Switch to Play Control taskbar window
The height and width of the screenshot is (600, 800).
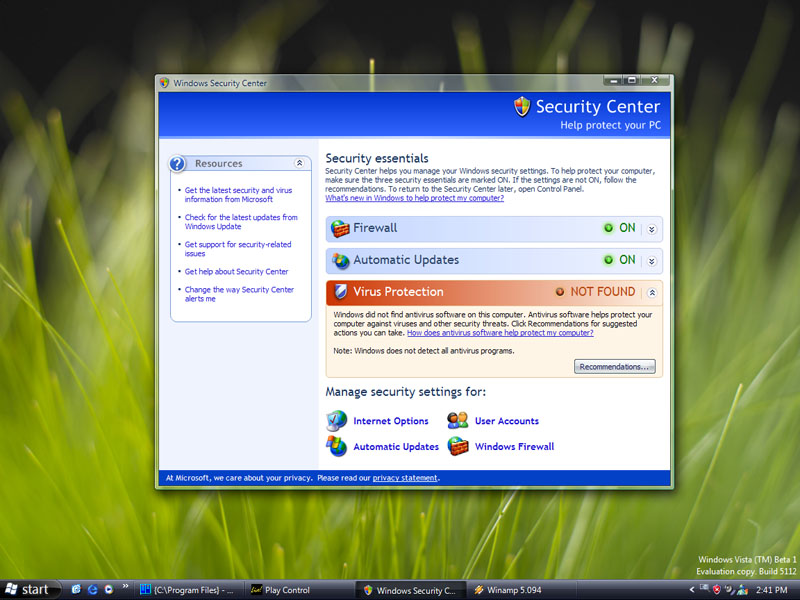[299, 590]
